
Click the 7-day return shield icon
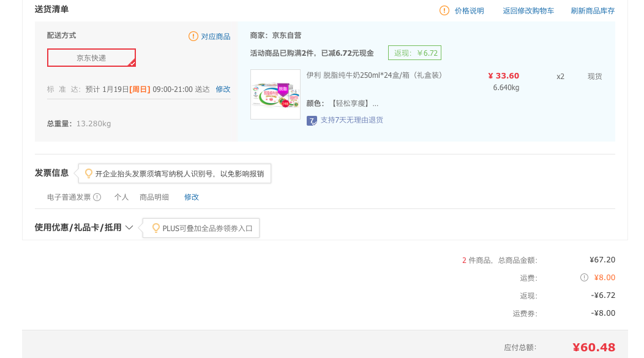[x=312, y=121]
